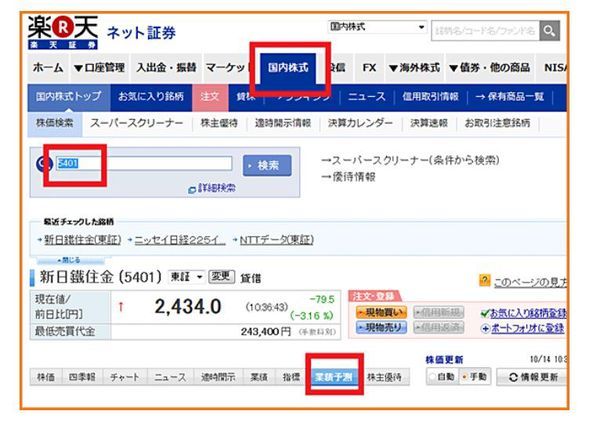Switch to 決算カレンダー subtab
Image resolution: width=600 pixels, height=422 pixels.
tap(360, 123)
